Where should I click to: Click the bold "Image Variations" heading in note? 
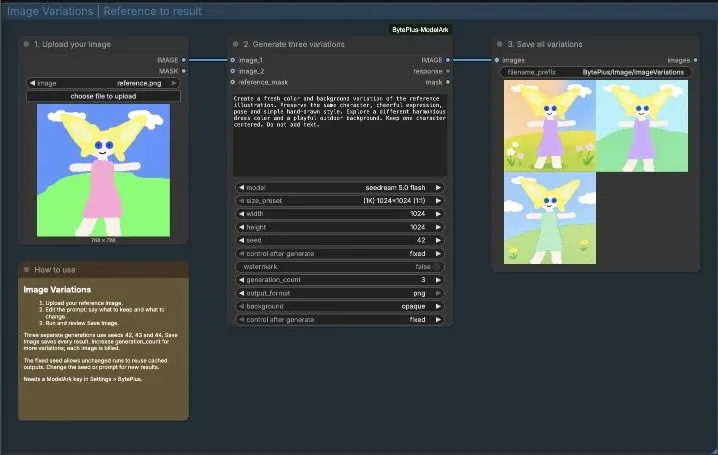[57, 289]
